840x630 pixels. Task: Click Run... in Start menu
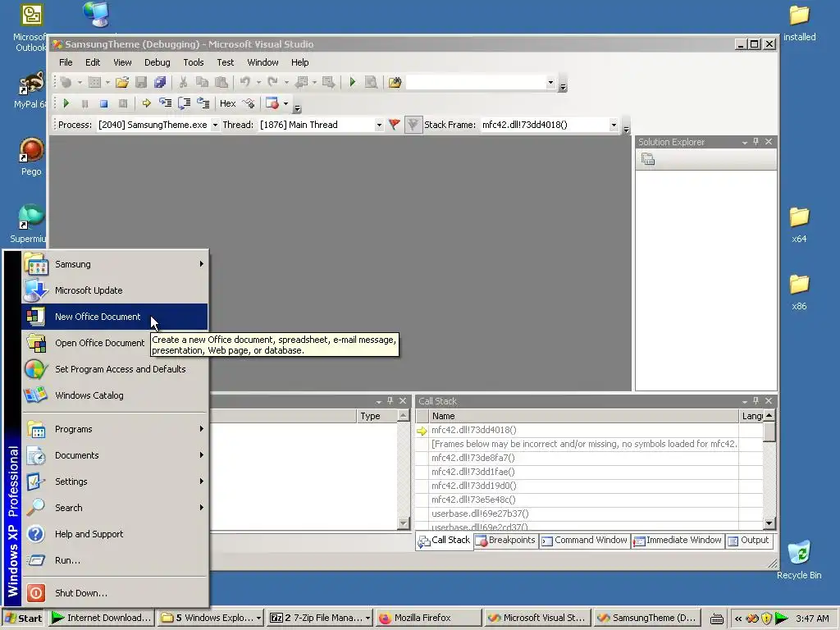point(114,560)
